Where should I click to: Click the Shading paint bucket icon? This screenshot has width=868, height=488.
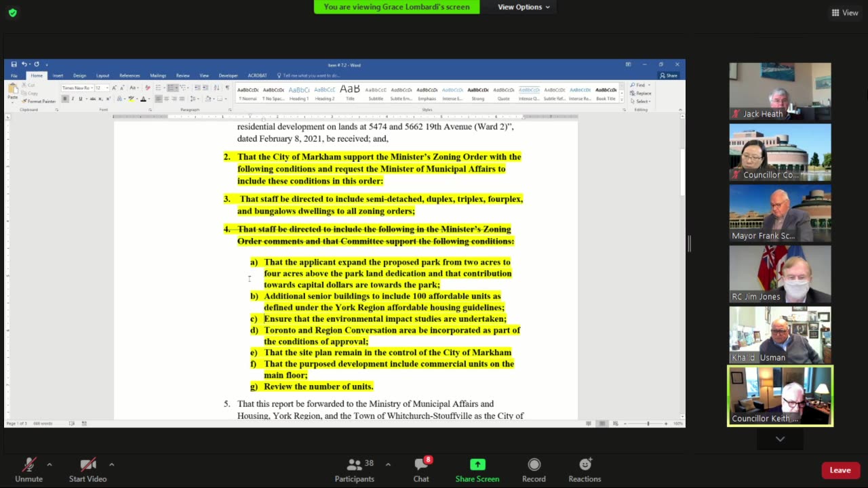coord(208,99)
